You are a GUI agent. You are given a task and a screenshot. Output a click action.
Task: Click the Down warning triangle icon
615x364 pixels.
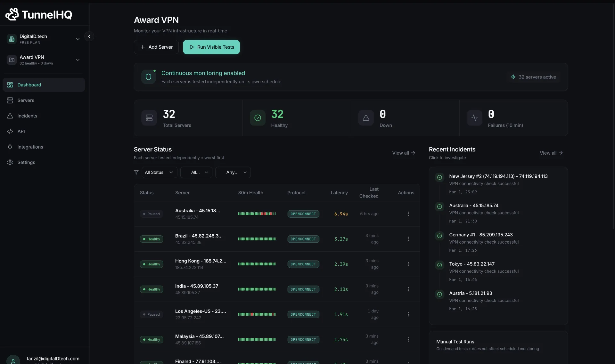tap(366, 118)
